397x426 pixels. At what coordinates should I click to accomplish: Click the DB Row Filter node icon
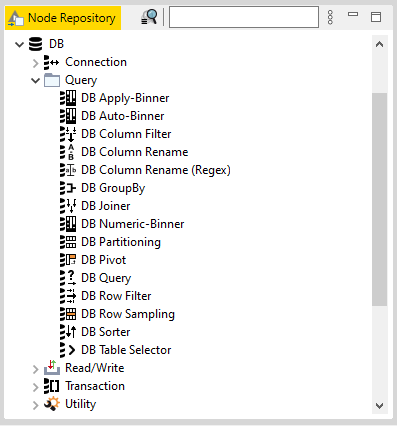(68, 296)
